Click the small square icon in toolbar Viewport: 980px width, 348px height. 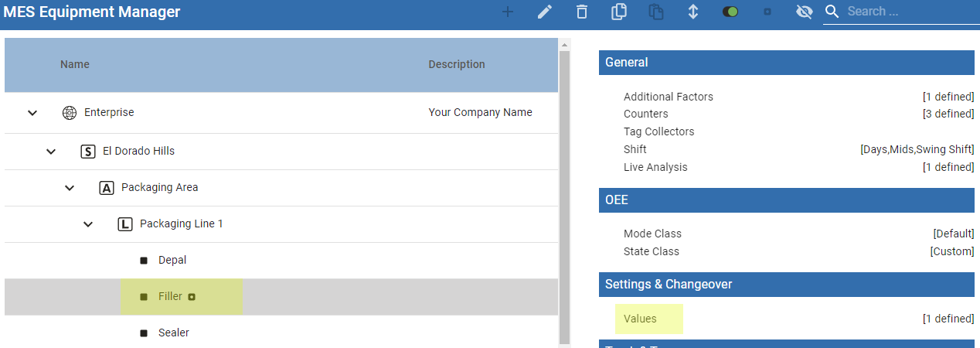coord(767,12)
